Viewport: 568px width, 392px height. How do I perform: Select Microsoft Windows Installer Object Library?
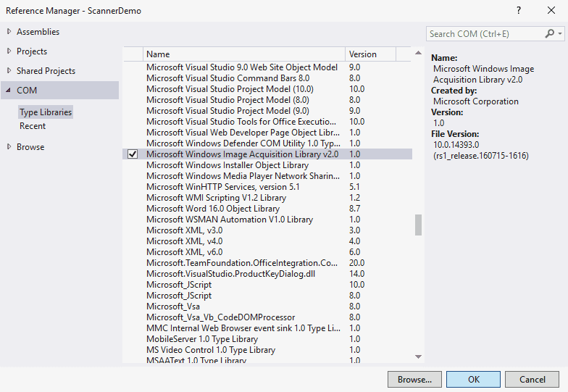tap(267, 165)
